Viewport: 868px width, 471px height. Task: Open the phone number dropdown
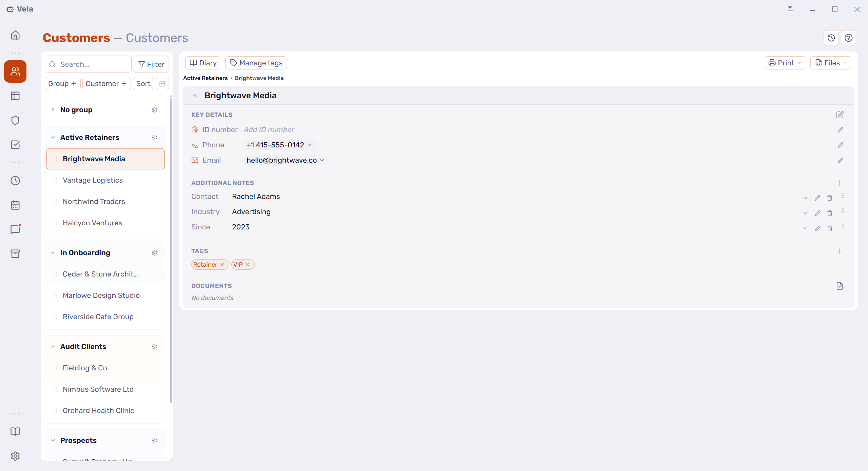279,145
